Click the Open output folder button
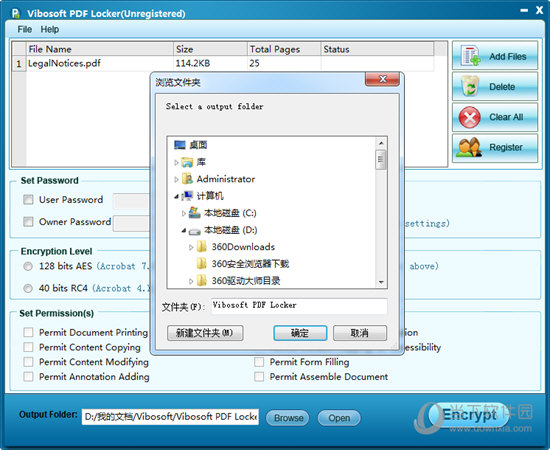The height and width of the screenshot is (450, 550). [x=339, y=418]
